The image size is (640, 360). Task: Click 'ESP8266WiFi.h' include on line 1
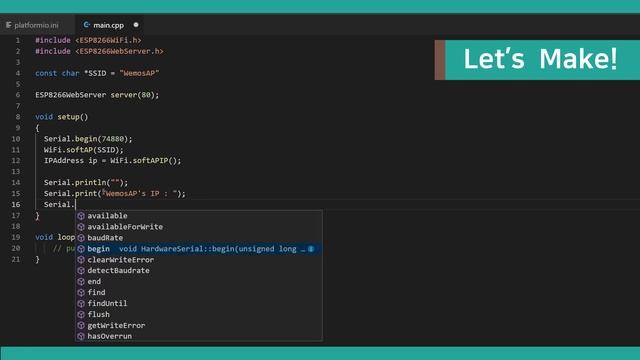tap(108, 40)
